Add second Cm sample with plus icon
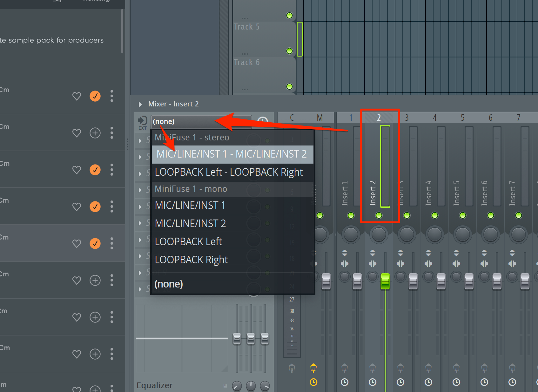This screenshot has width=538, height=392. [x=95, y=133]
